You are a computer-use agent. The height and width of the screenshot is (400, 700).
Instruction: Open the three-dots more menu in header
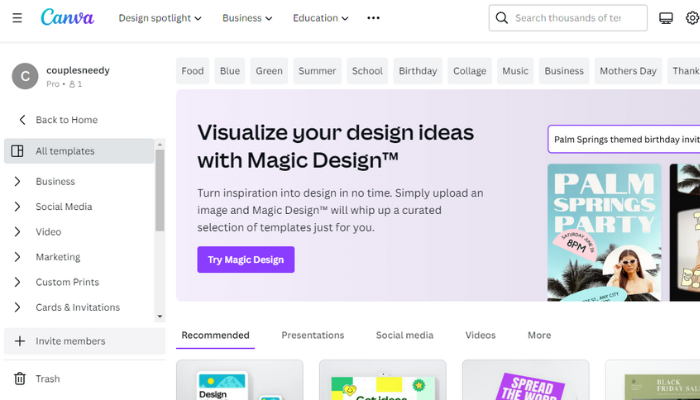373,18
